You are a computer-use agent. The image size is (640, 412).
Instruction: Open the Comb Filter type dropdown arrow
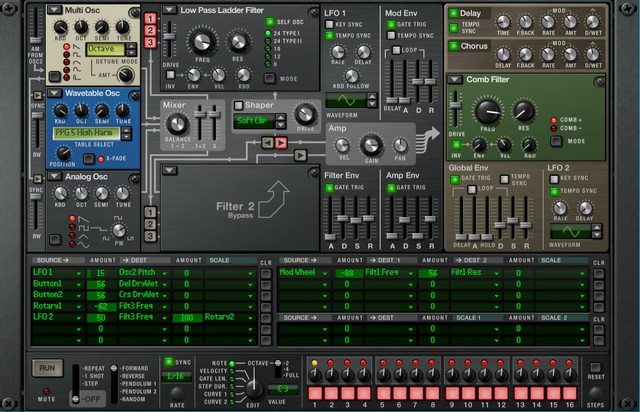(455, 79)
